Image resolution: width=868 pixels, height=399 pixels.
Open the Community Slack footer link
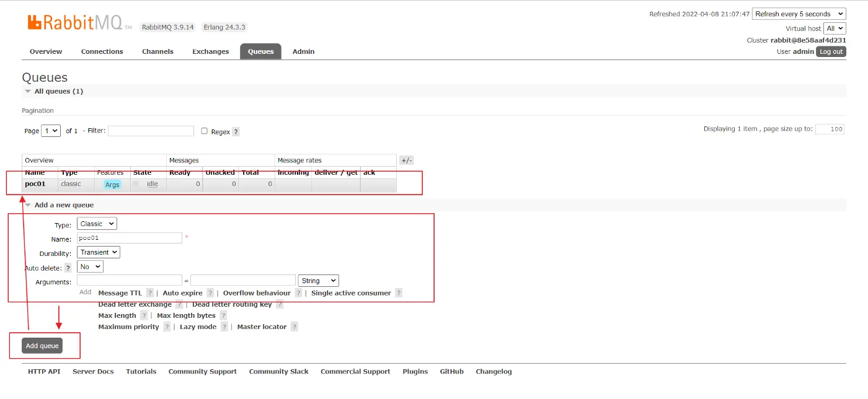point(279,372)
